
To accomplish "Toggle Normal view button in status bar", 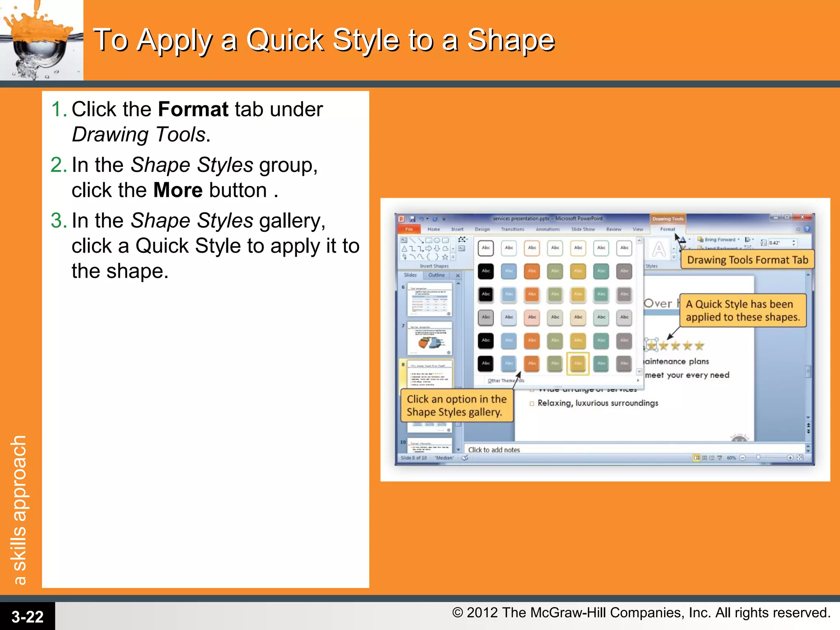I will [x=696, y=458].
